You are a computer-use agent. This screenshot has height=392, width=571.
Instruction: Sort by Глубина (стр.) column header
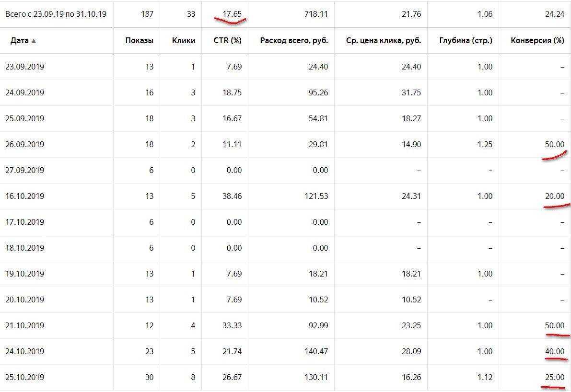click(x=466, y=41)
